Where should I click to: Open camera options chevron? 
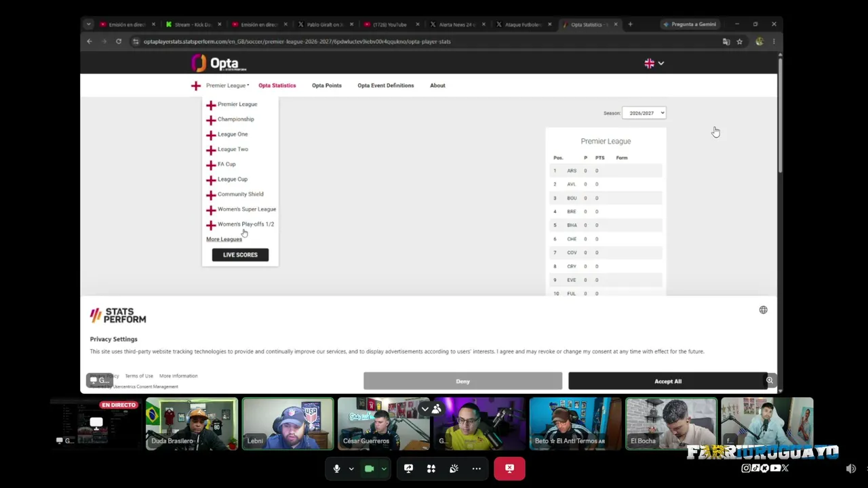[x=384, y=468]
